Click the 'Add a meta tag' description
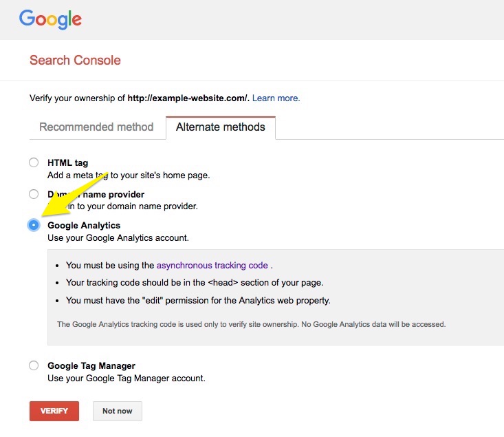The height and width of the screenshot is (437, 504). (x=129, y=175)
